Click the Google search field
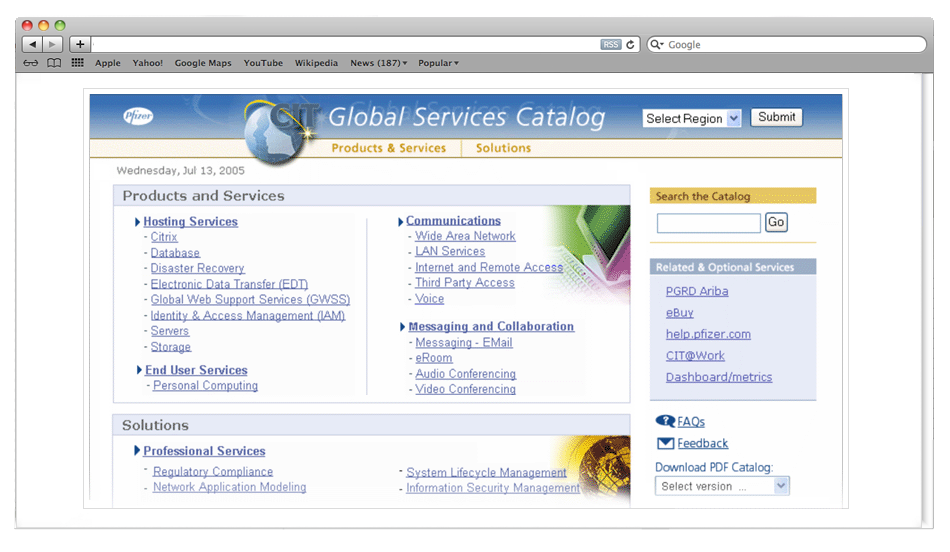The height and width of the screenshot is (552, 950). point(790,45)
